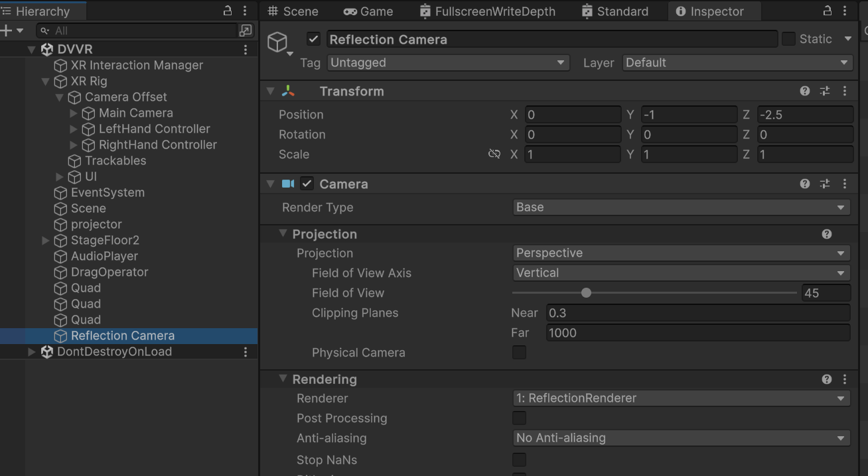Enable the Reflection Camera active checkbox
This screenshot has width=868, height=476.
click(x=313, y=39)
